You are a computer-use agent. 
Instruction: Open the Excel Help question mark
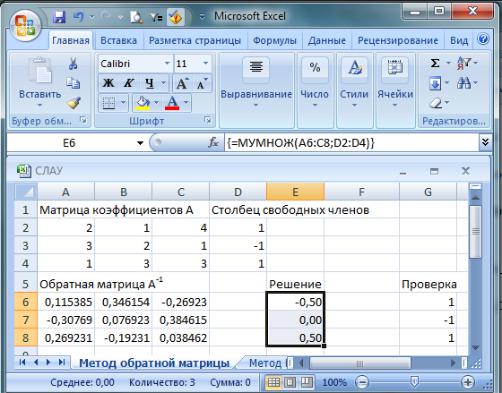483,39
